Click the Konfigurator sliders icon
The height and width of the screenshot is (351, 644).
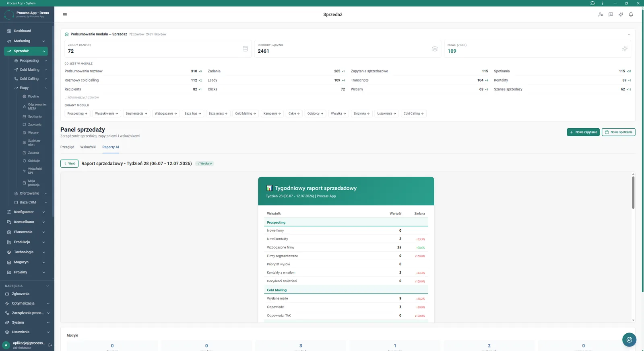pyautogui.click(x=9, y=212)
